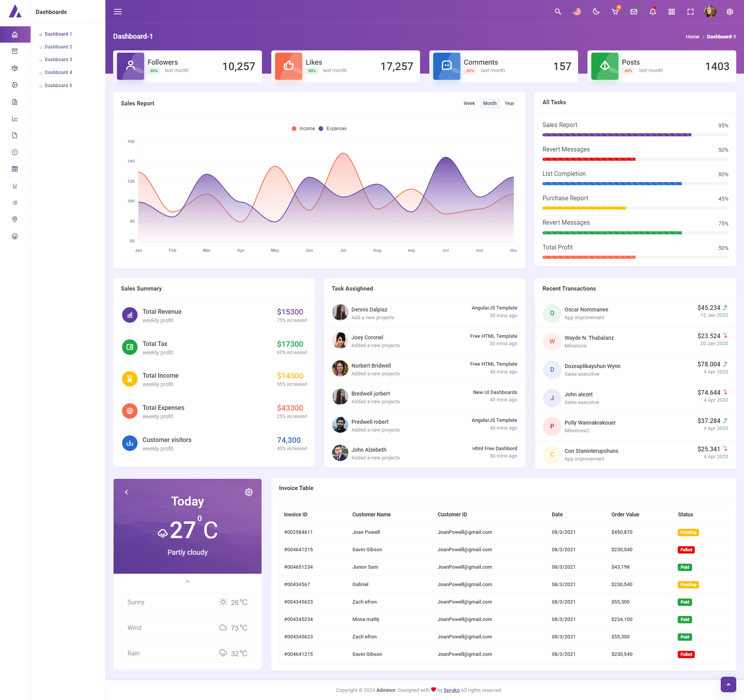Open the shopping cart icon

coord(615,12)
